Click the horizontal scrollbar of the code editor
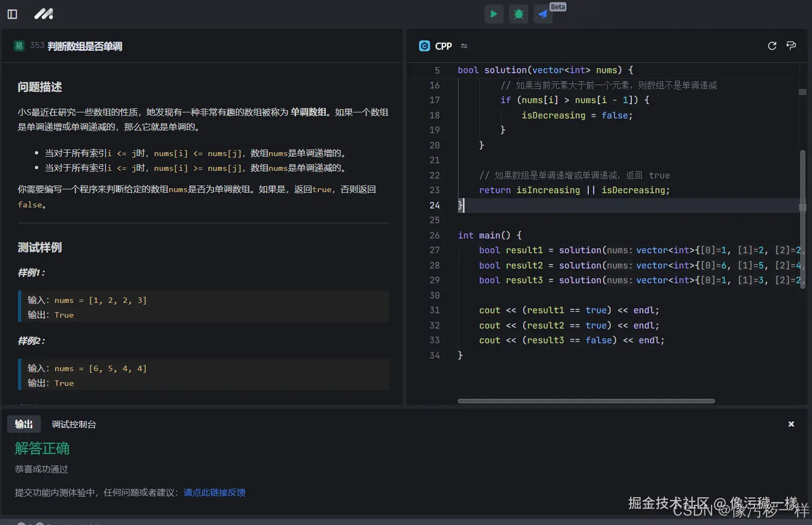 tap(586, 401)
